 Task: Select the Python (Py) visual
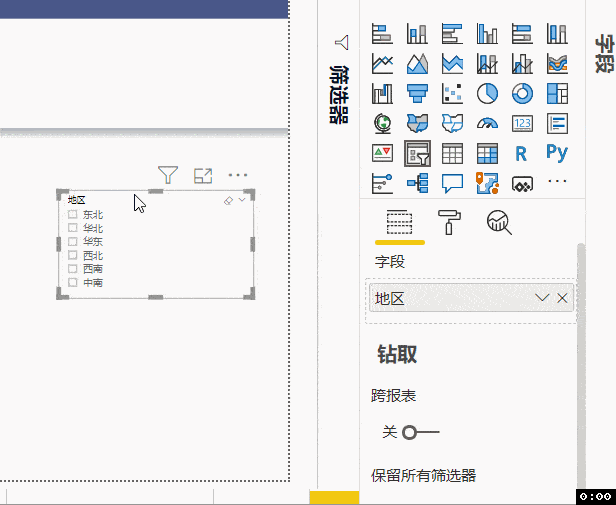coord(557,152)
